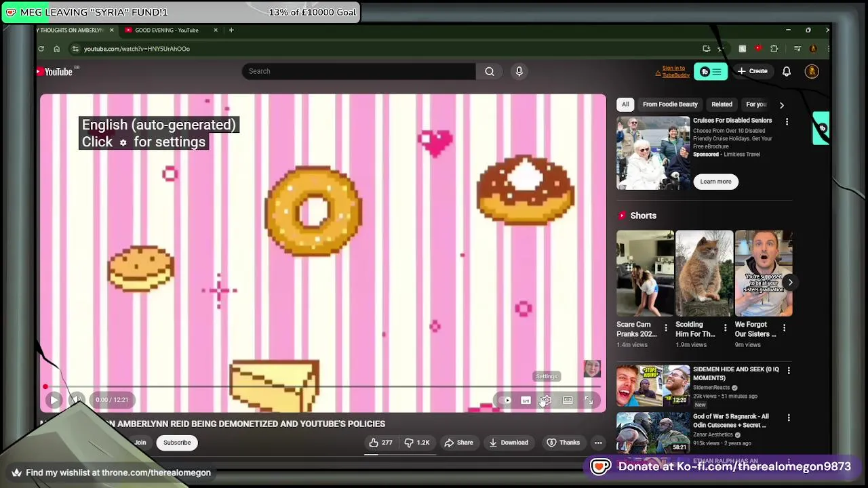Open the Scare Cam Pranks short
The height and width of the screenshot is (488, 868).
pos(645,274)
